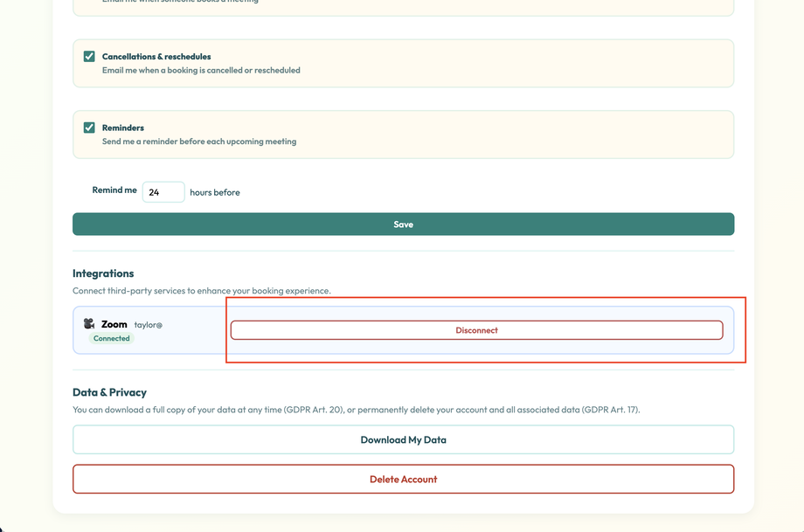Click the hours before label
Image resolution: width=804 pixels, height=532 pixels.
click(x=214, y=192)
